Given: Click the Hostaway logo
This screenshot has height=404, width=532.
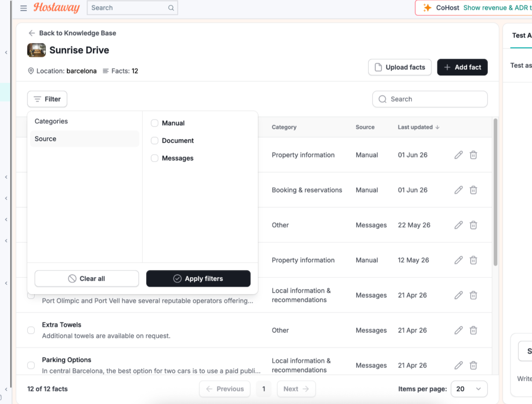Looking at the screenshot, I should (x=56, y=7).
